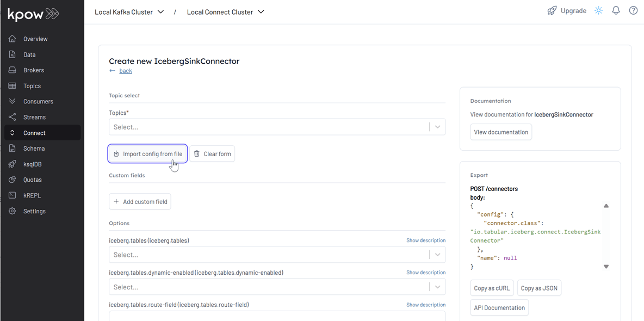Screen dimensions: 644x321
Task: Click the kpow logo
Action: (33, 14)
